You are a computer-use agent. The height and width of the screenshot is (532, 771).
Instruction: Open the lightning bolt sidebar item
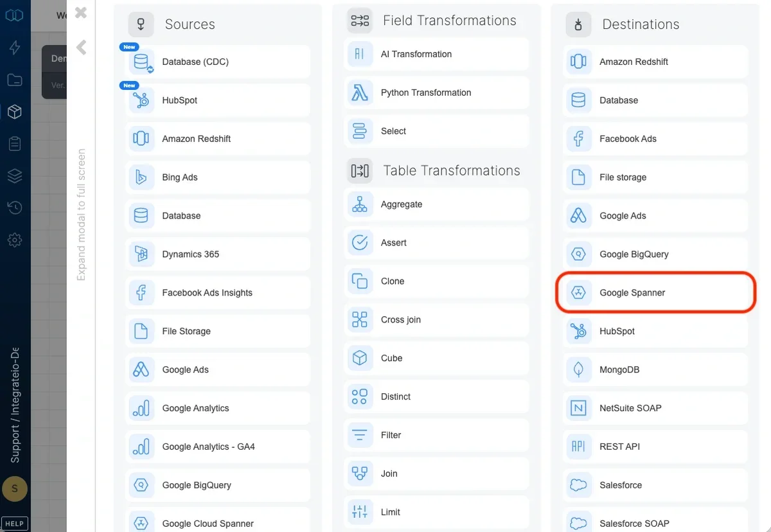point(15,48)
